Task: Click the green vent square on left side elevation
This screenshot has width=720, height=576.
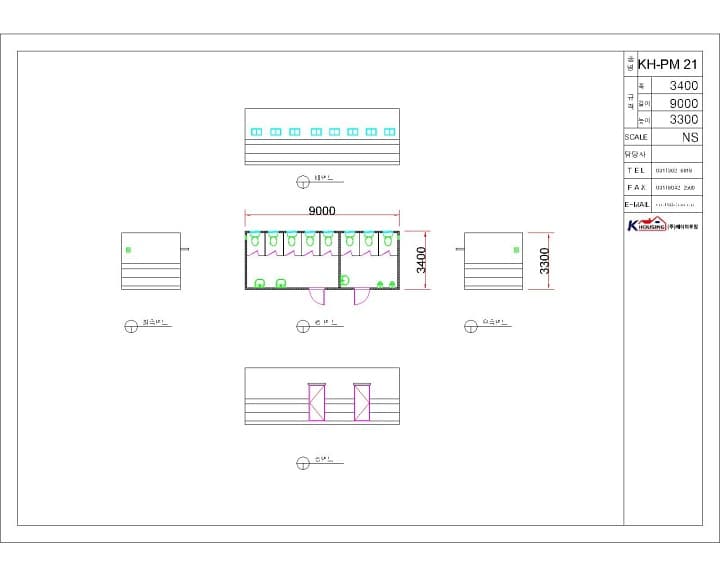Action: 129,250
